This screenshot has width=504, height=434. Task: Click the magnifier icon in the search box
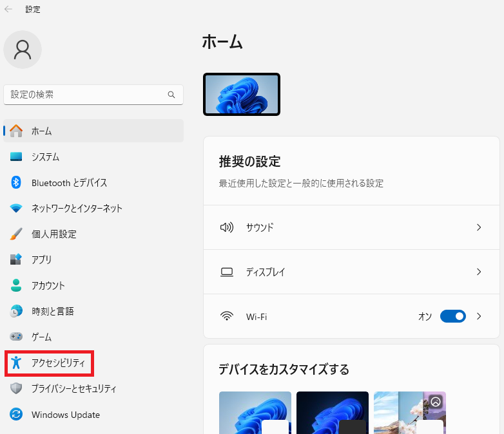pos(171,95)
